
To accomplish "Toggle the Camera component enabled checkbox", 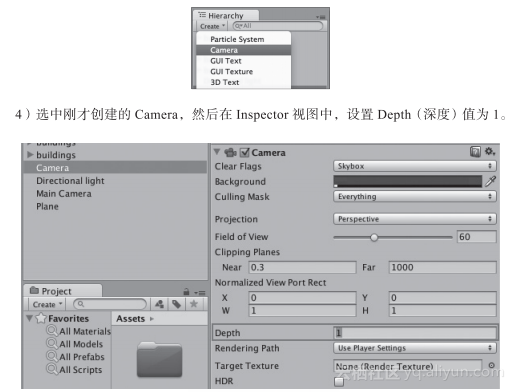I will [245, 152].
